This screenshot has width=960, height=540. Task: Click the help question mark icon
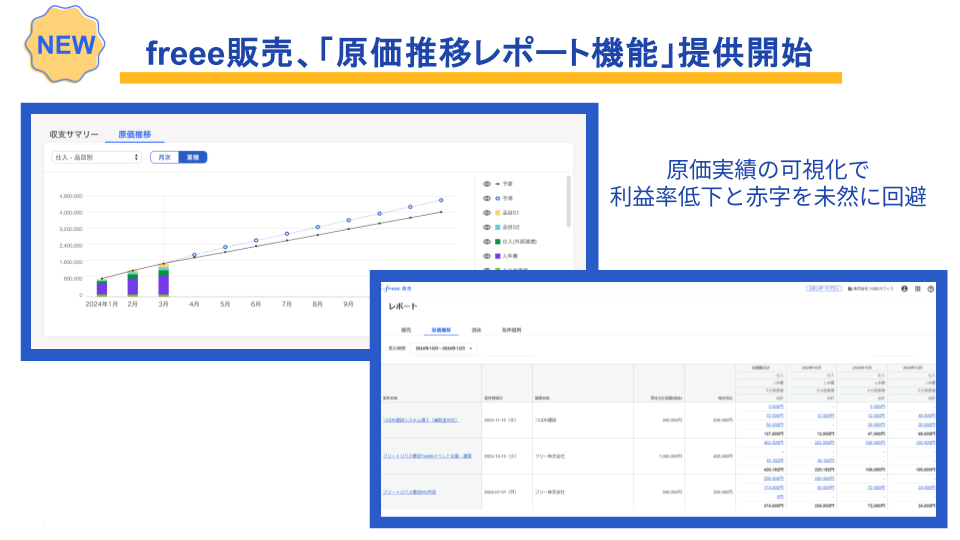[931, 288]
